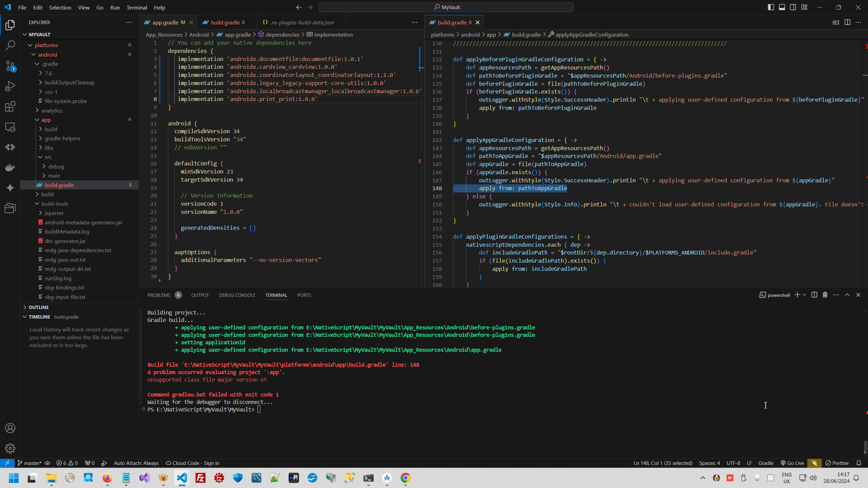Kill terminal with the trash icon
The image size is (868, 488).
pyautogui.click(x=825, y=295)
